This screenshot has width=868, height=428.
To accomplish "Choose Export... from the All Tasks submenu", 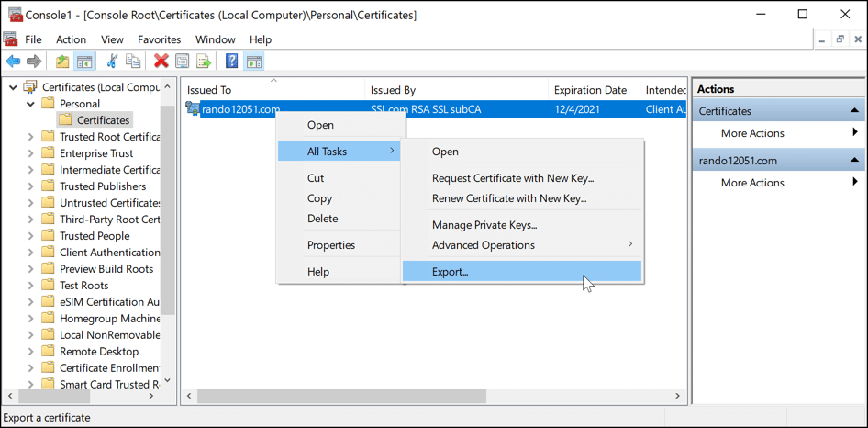I will pos(451,272).
